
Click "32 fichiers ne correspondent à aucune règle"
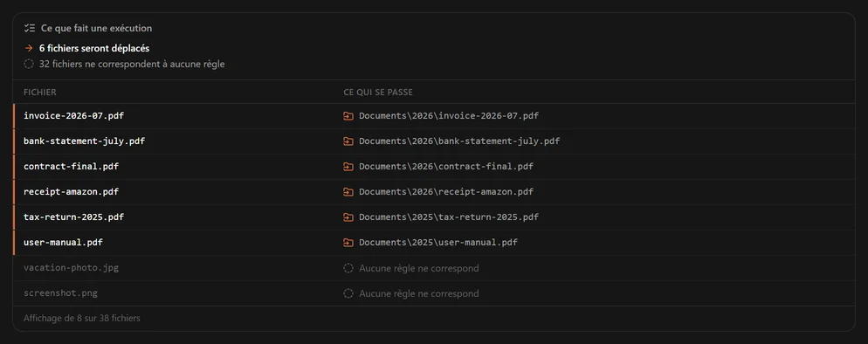(x=132, y=64)
